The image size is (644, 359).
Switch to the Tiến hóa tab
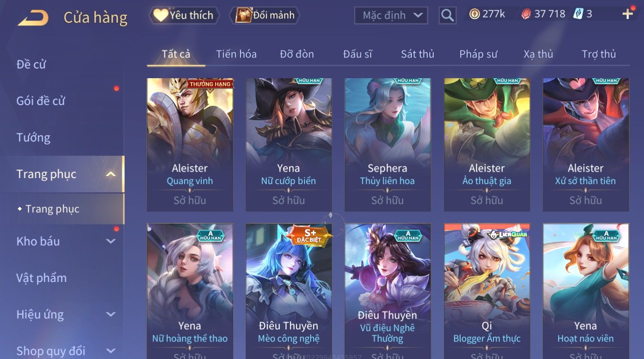pos(236,54)
